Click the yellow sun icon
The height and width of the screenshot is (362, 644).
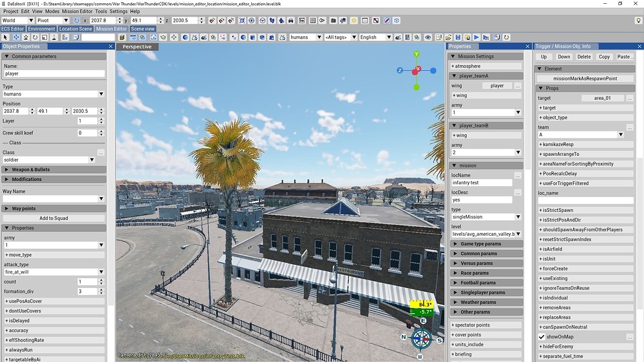[x=354, y=21]
